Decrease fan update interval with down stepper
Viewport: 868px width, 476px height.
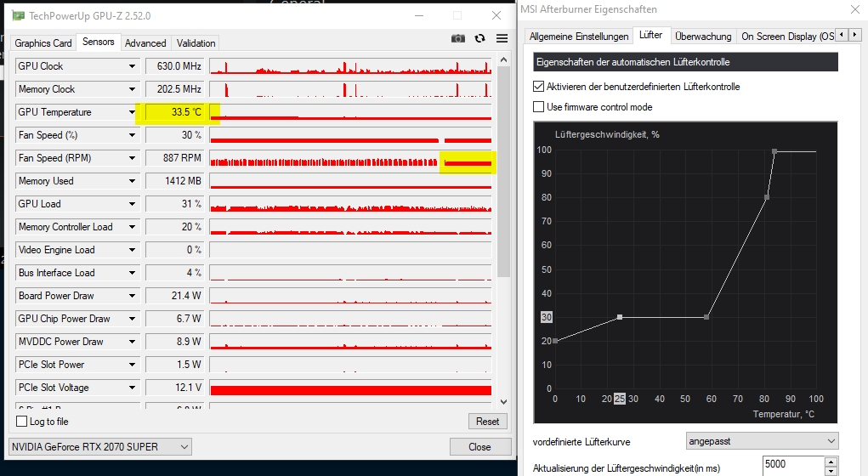click(x=831, y=471)
